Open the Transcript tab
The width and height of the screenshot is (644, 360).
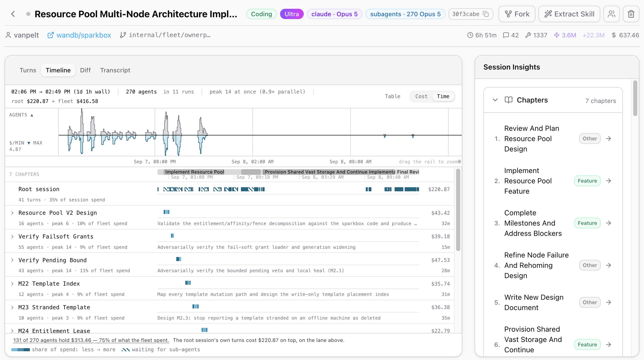[x=115, y=70]
